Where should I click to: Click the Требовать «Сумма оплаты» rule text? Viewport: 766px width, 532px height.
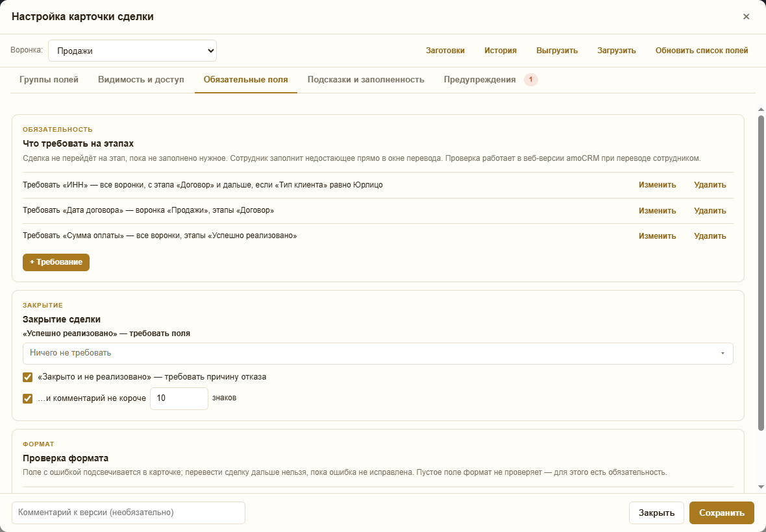(160, 236)
